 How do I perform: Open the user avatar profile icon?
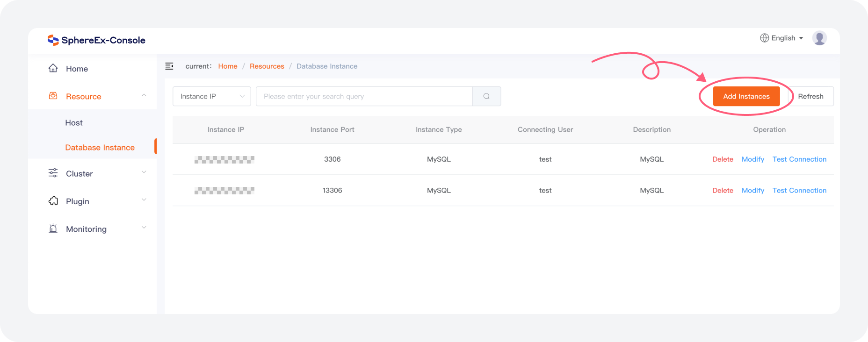point(819,38)
